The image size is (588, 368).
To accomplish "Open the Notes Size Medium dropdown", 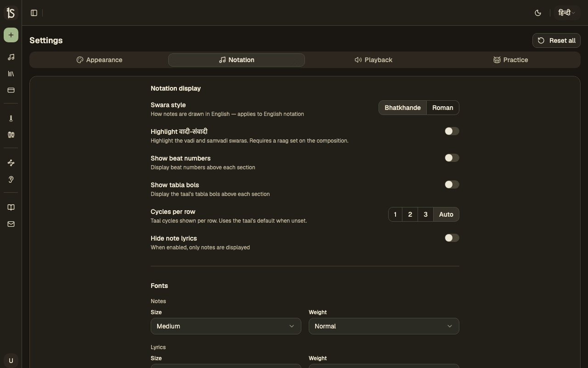I will [x=226, y=326].
